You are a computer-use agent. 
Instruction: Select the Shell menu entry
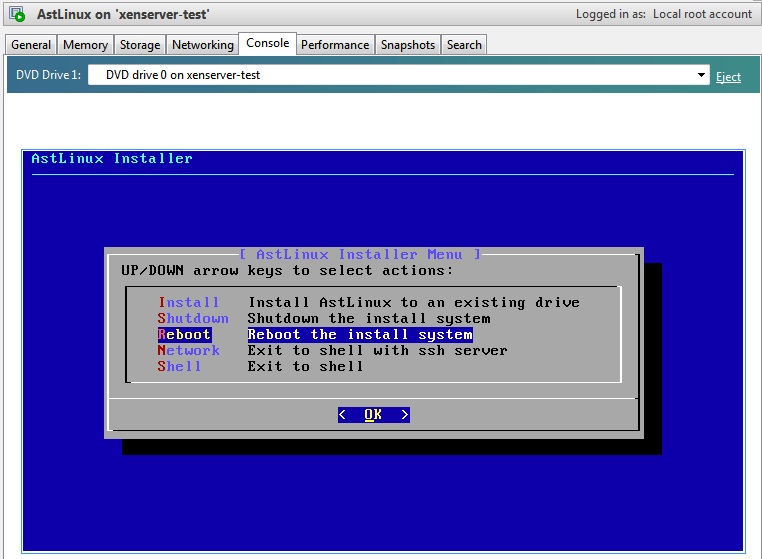point(179,367)
